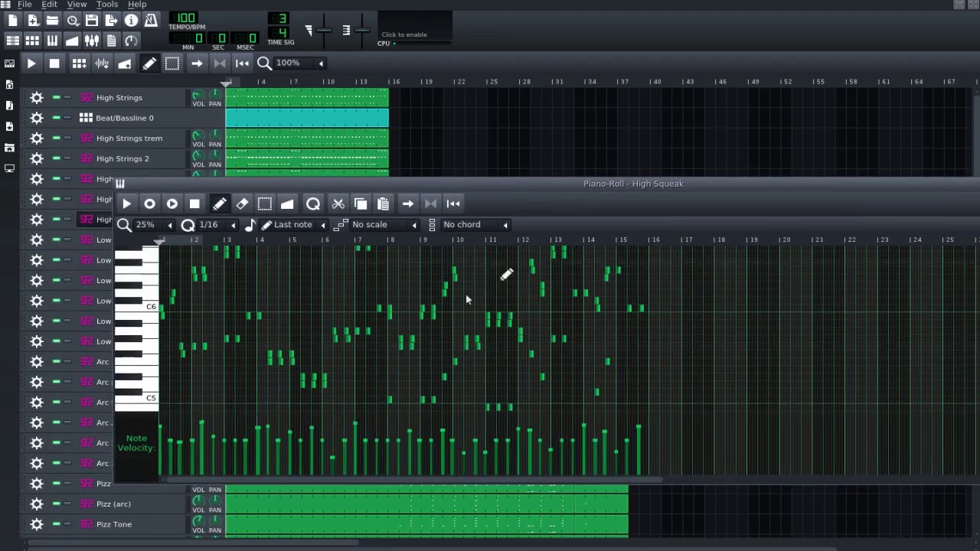Solo the Pizz Tone track
This screenshot has height=551, width=980.
pyautogui.click(x=67, y=524)
